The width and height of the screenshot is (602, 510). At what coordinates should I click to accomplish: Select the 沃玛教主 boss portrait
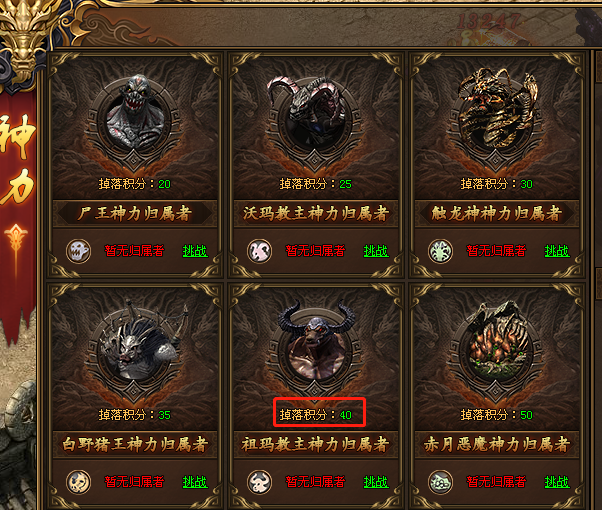pos(315,115)
